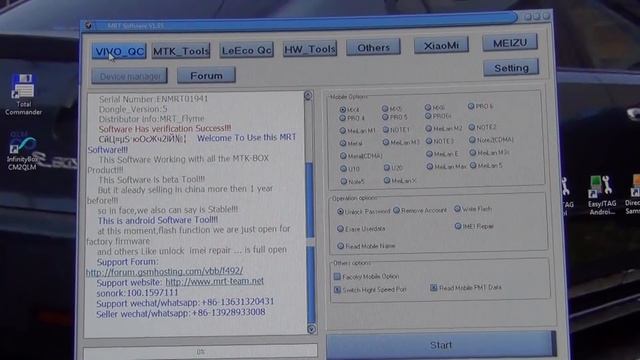Click the Support wechat/whatsapp number line

pos(185,303)
